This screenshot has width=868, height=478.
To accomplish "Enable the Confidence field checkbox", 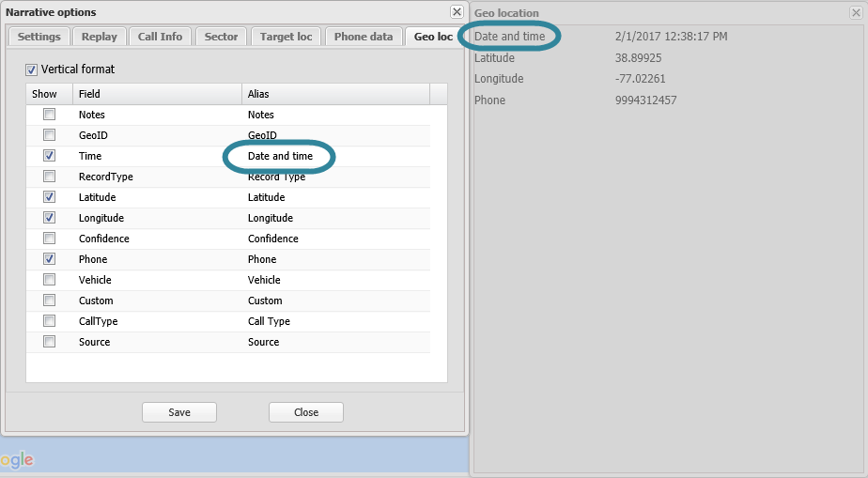I will (49, 239).
